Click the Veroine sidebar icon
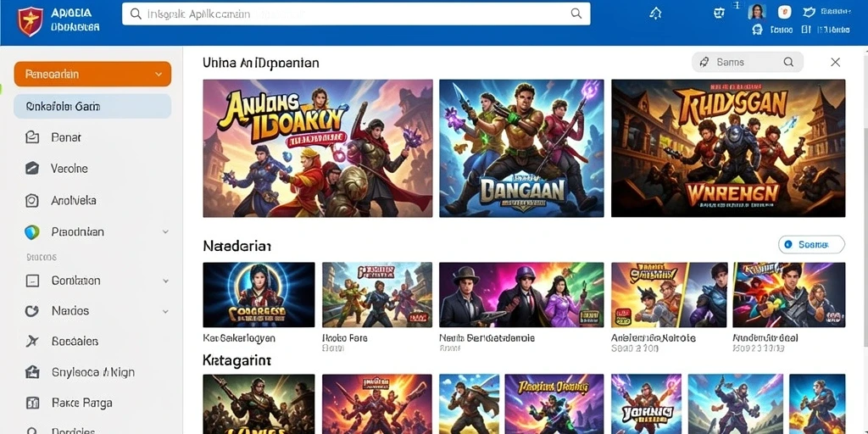The height and width of the screenshot is (434, 868). click(32, 169)
